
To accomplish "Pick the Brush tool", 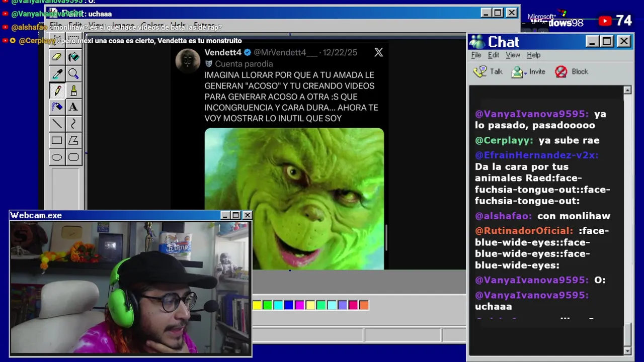I will coord(73,90).
